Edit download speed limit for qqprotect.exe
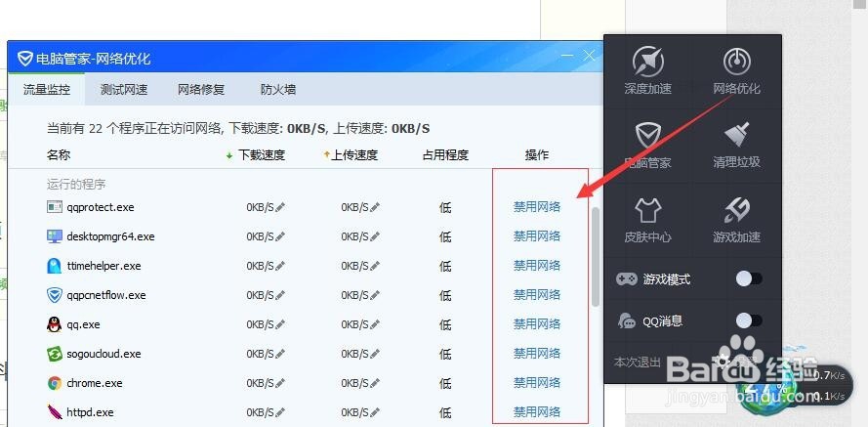This screenshot has height=427, width=868. (x=280, y=207)
